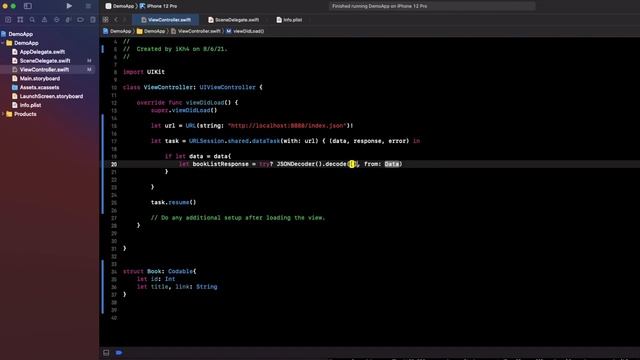Click the 'task.resume()' call
The image size is (640, 360).
[173, 202]
